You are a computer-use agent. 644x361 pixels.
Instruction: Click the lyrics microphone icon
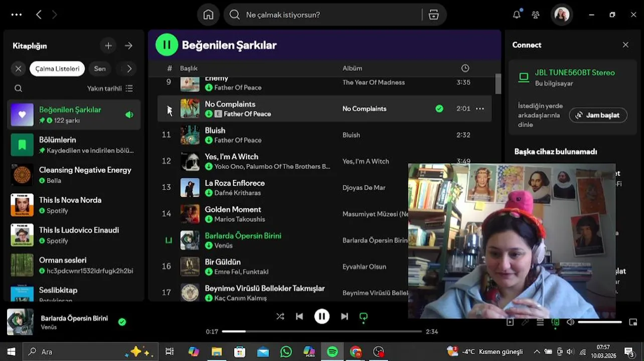point(525,322)
